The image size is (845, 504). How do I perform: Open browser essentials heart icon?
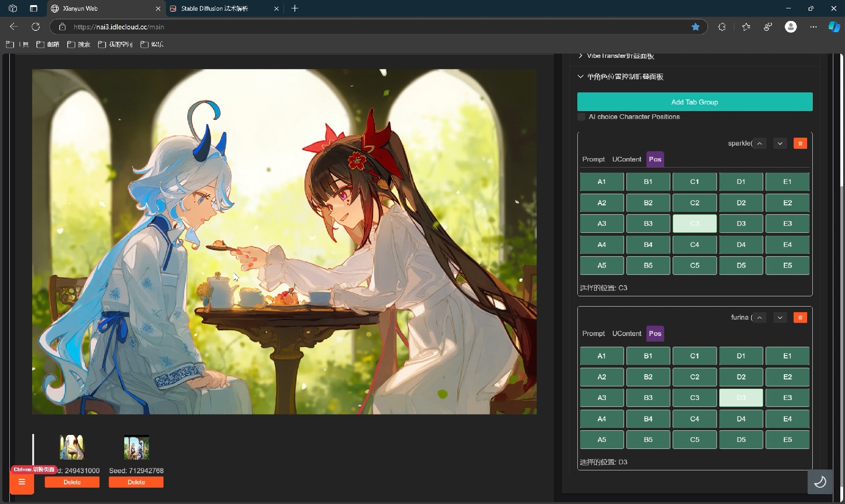[768, 27]
